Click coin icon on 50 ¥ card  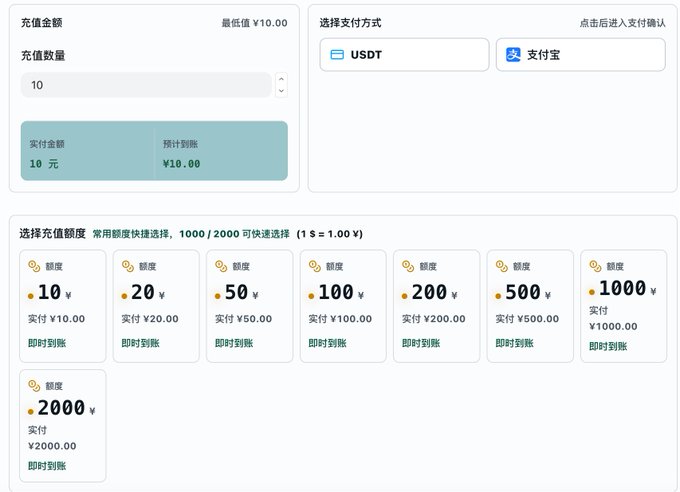(x=221, y=266)
